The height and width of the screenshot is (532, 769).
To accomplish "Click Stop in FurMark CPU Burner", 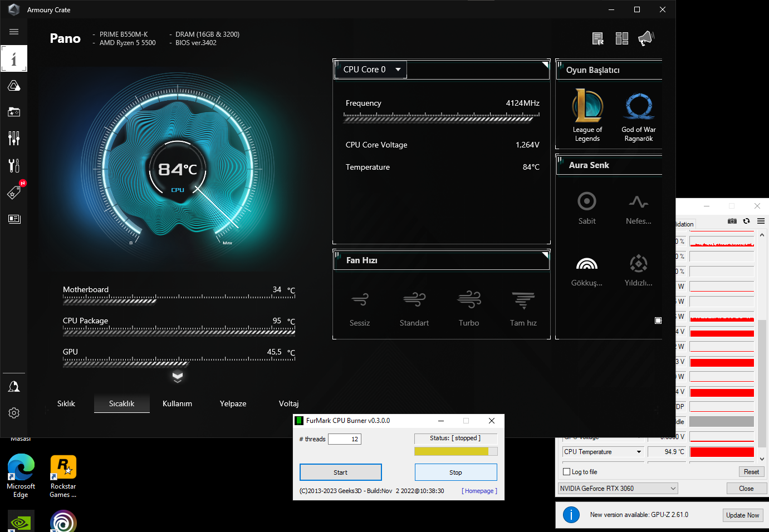I will click(455, 472).
